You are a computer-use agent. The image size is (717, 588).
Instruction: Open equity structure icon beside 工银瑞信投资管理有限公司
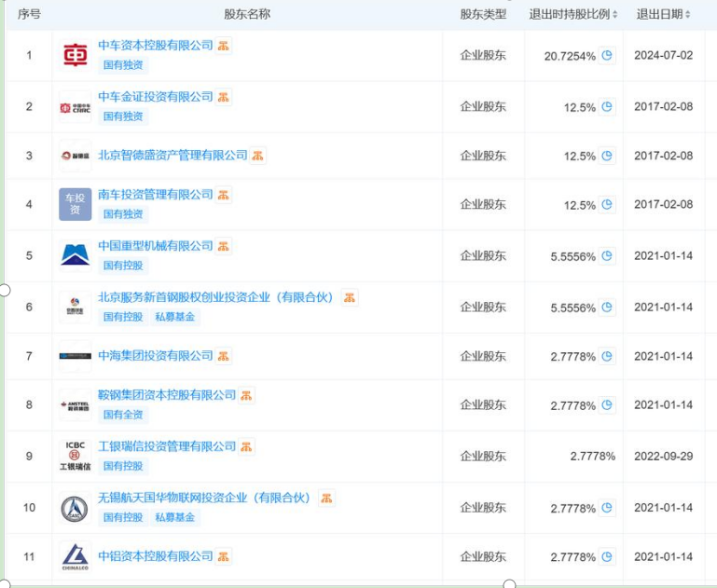click(x=246, y=447)
